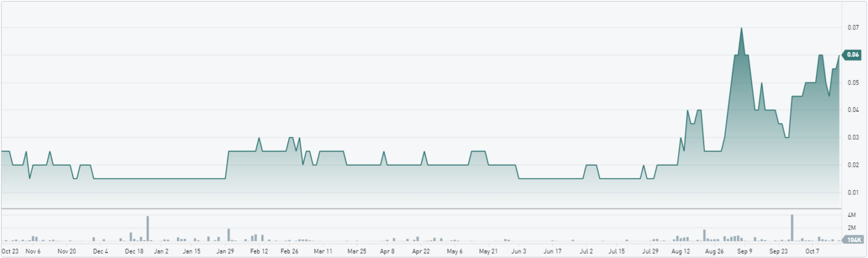The width and height of the screenshot is (868, 258).
Task: Select the Jun 3 date label
Action: tap(519, 250)
